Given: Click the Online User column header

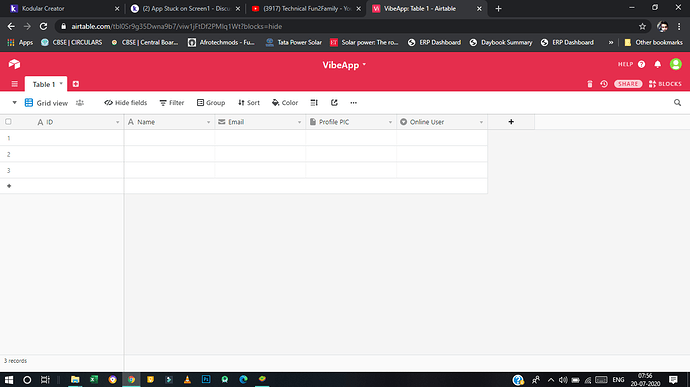Looking at the screenshot, I should point(442,122).
